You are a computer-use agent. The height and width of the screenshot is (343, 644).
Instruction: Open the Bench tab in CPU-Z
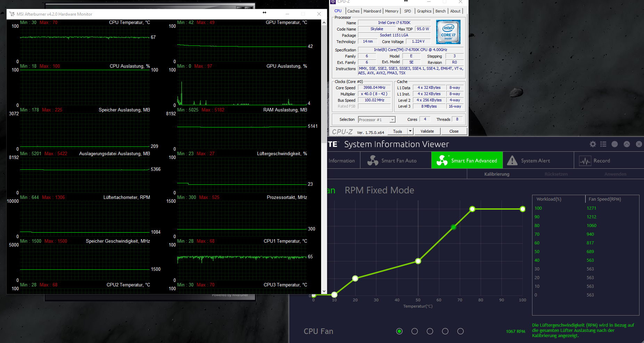pos(440,11)
